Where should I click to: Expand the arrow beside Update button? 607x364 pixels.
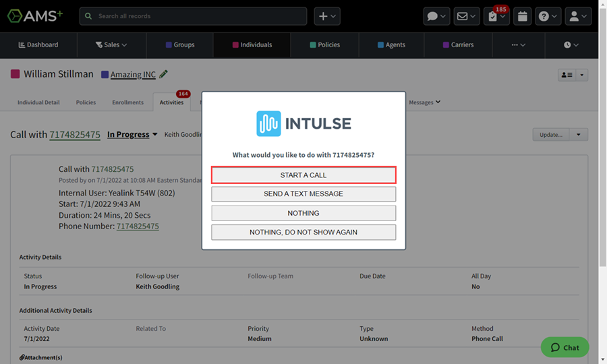tap(579, 135)
